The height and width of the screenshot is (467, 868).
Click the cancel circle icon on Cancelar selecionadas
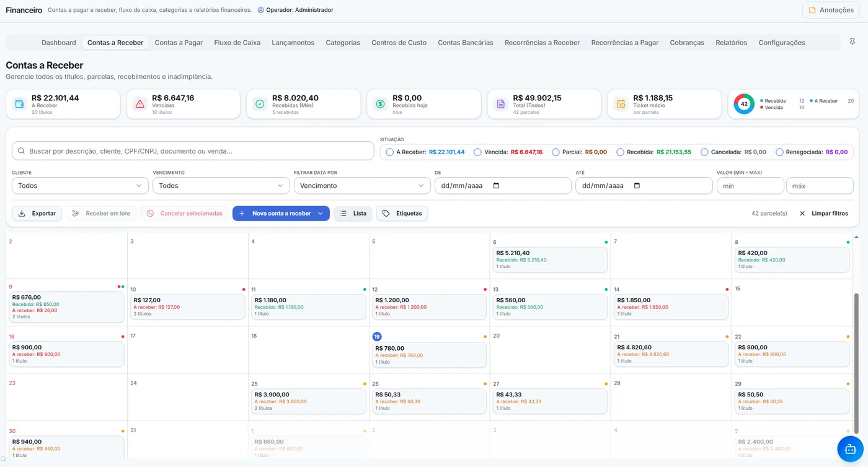pos(150,214)
